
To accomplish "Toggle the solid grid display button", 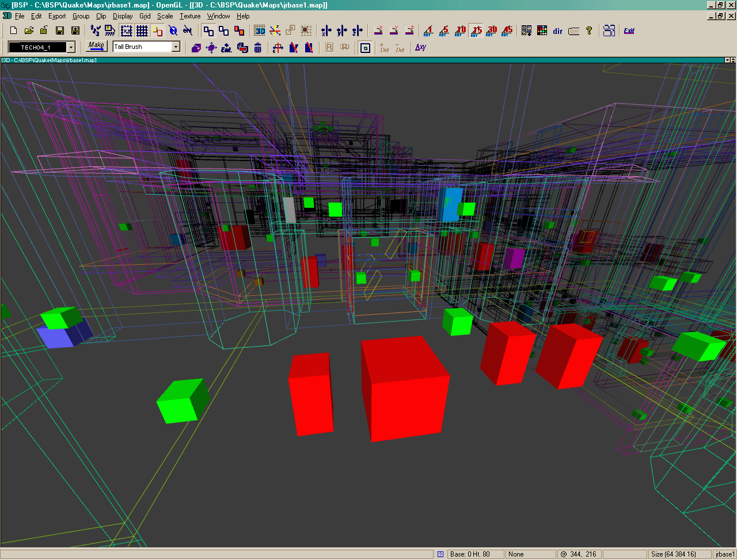I will [x=142, y=31].
